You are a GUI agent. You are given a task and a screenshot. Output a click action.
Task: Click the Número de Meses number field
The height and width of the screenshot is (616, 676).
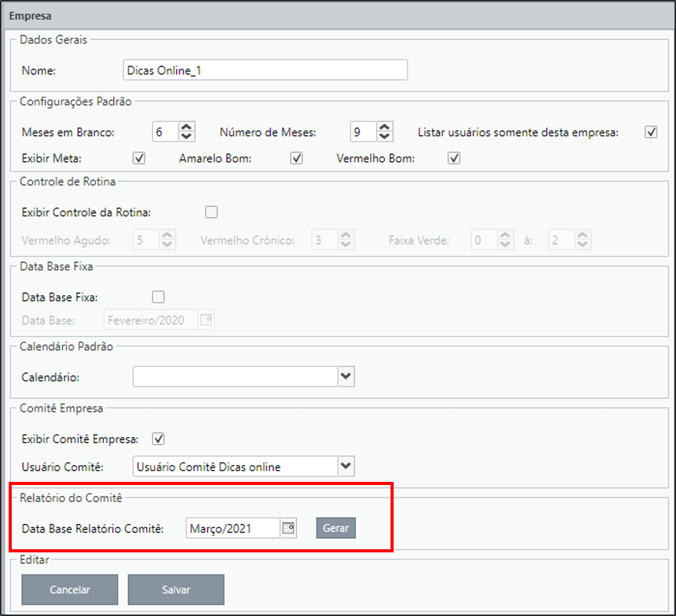[363, 132]
